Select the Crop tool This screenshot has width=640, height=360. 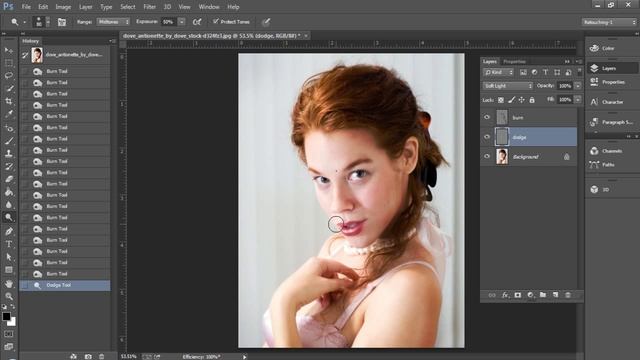click(x=9, y=101)
